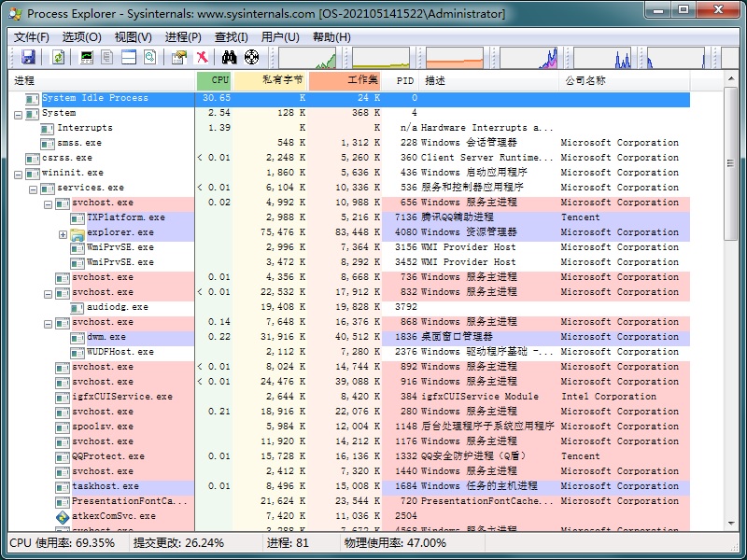Click the process list scrollbar thumb
Image resolution: width=747 pixels, height=560 pixels.
click(x=731, y=163)
